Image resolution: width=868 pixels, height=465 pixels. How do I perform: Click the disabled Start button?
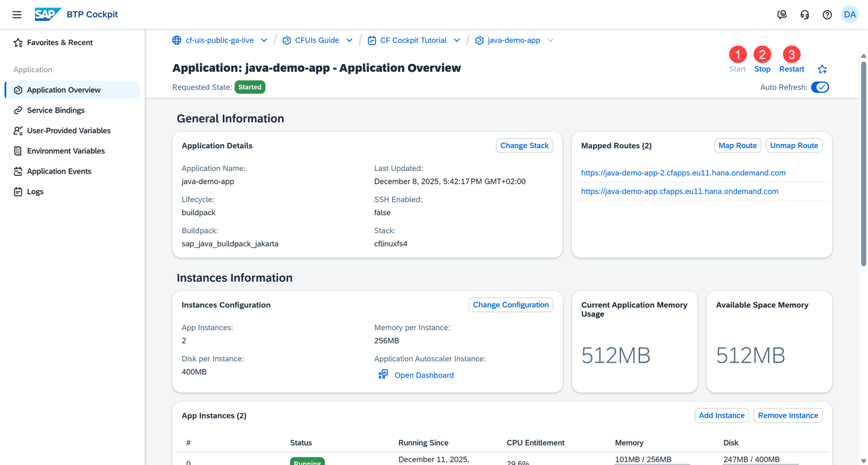coord(737,69)
